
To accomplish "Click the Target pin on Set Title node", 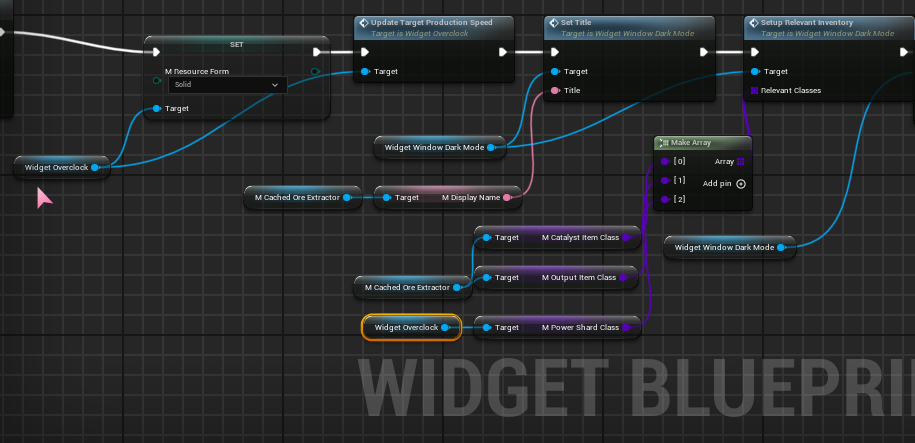I will [555, 71].
